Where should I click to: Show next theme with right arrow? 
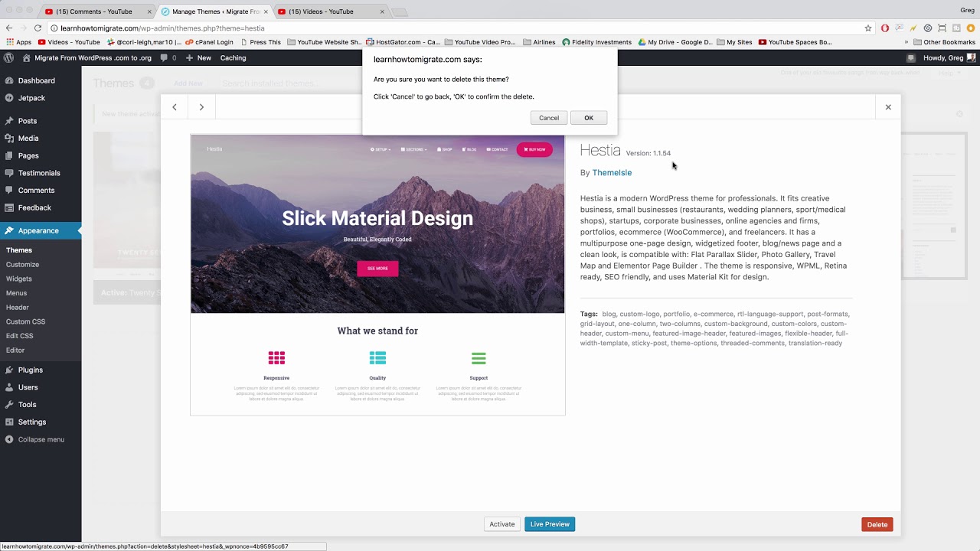pos(201,107)
